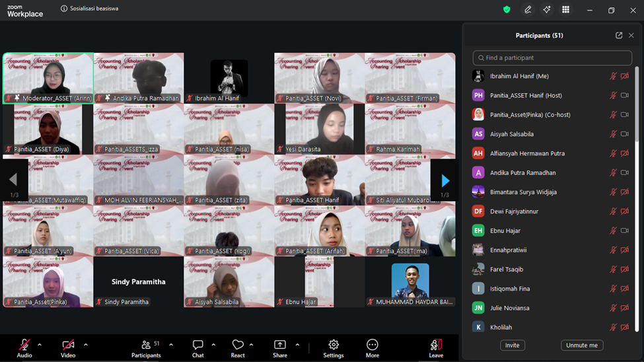Toggle the Participants panel
The image size is (644, 362).
147,348
